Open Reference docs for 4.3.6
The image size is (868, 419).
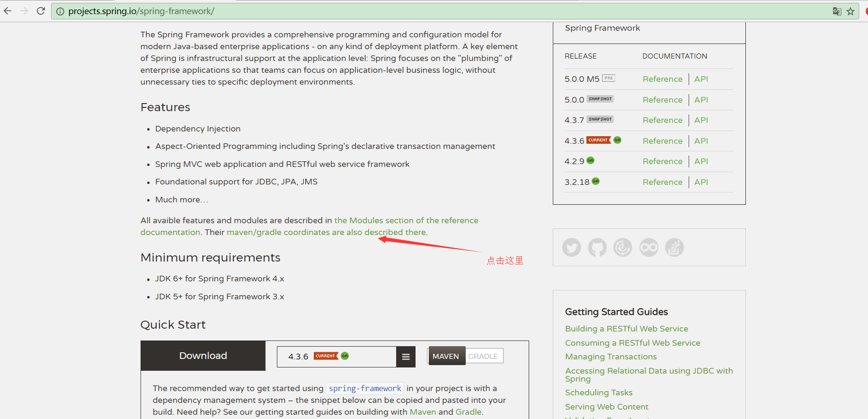(663, 141)
